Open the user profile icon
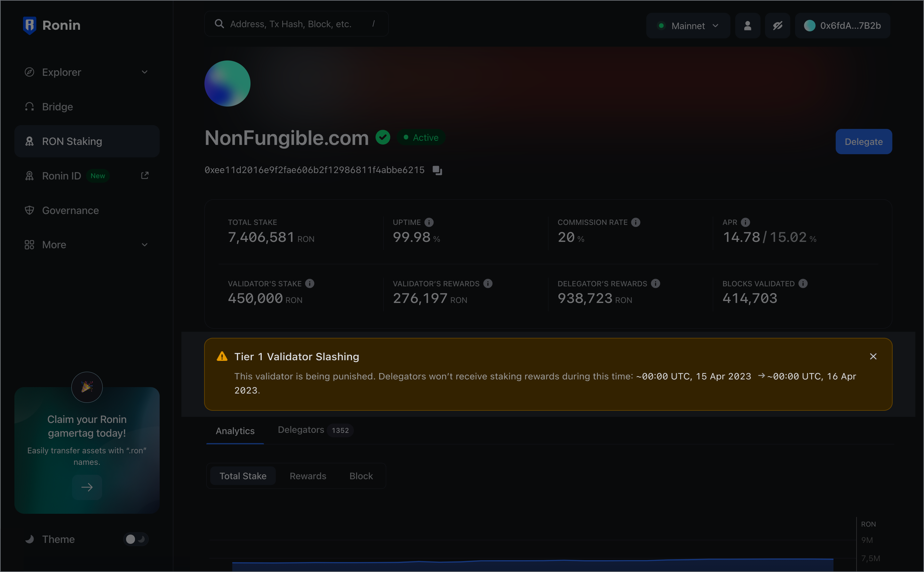Viewport: 924px width, 572px height. [x=747, y=26]
